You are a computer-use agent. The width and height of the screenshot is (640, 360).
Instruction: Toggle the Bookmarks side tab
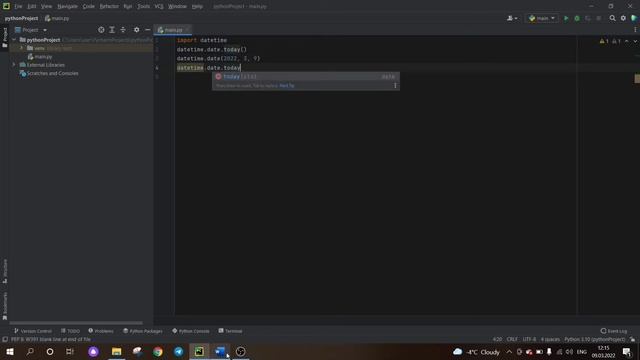coord(5,306)
